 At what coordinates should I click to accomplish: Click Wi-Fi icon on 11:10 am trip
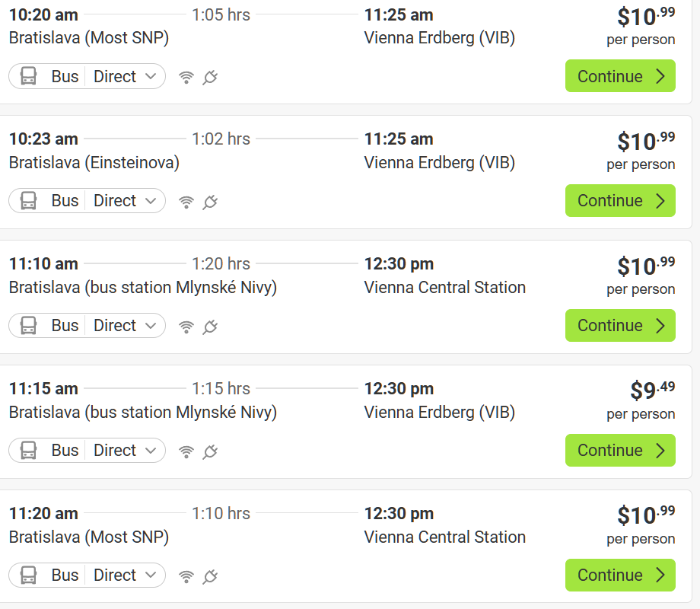point(186,327)
